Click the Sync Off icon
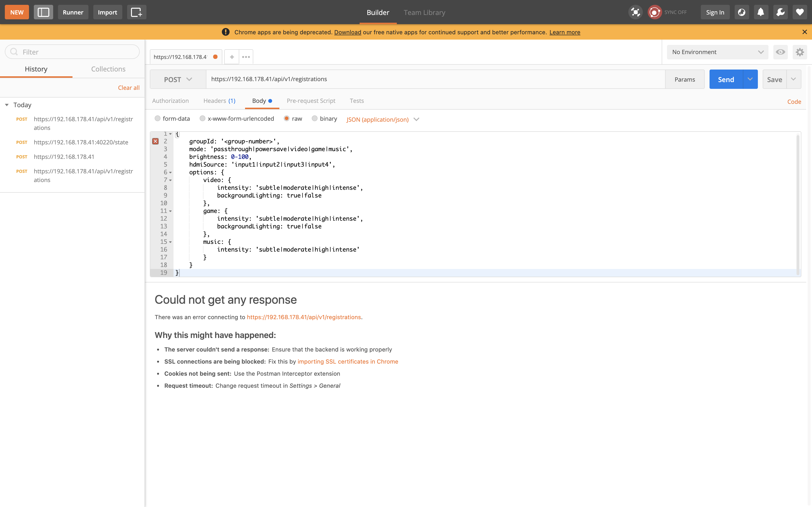This screenshot has height=507, width=812. click(655, 12)
